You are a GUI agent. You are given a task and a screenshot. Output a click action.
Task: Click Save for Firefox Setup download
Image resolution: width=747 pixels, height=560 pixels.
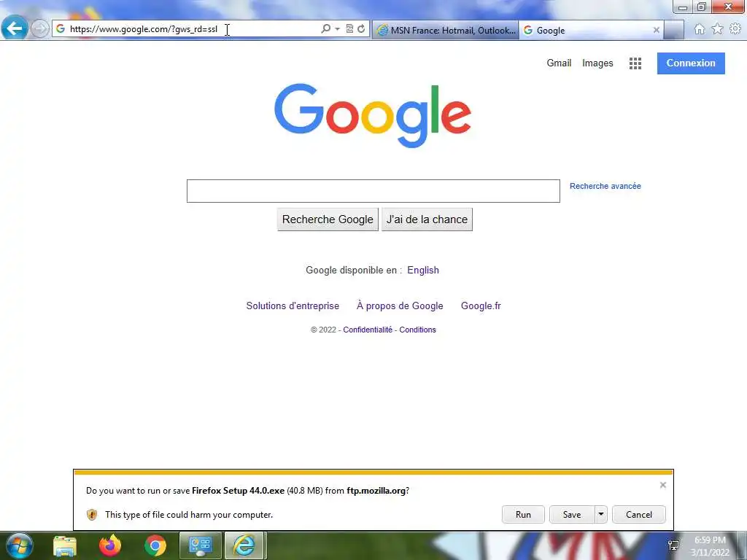[572, 514]
